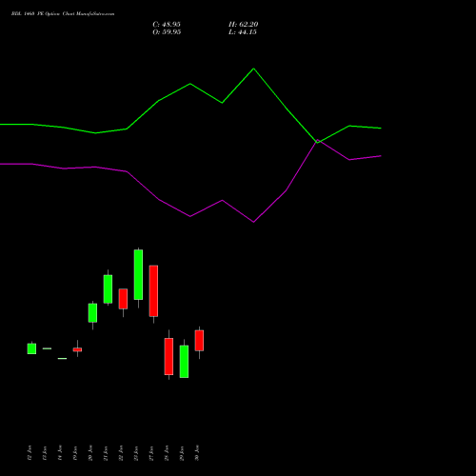Click the 28 Jan date label
The height and width of the screenshot is (476, 476).
[x=167, y=453]
